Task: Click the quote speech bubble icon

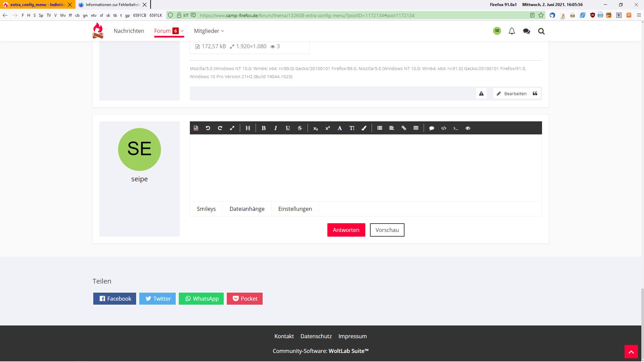Action: 432,128
